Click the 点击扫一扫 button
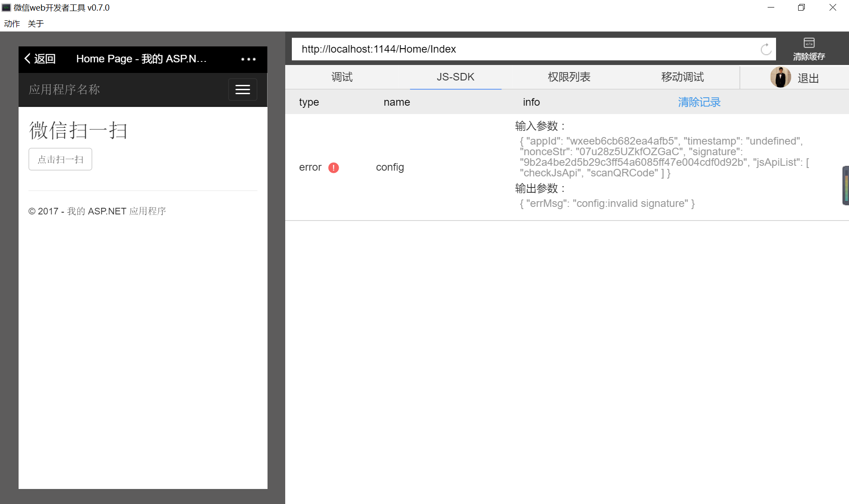This screenshot has width=849, height=504. point(60,159)
